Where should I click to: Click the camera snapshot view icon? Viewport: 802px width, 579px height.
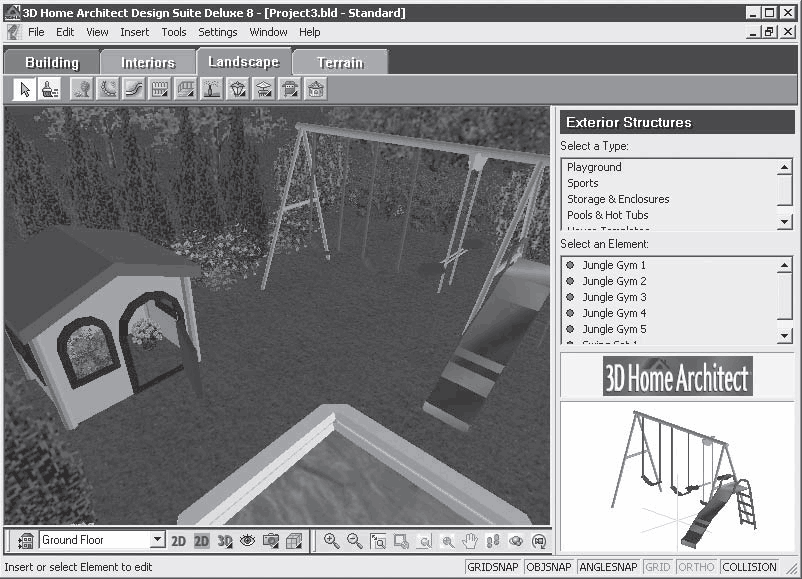pos(270,541)
